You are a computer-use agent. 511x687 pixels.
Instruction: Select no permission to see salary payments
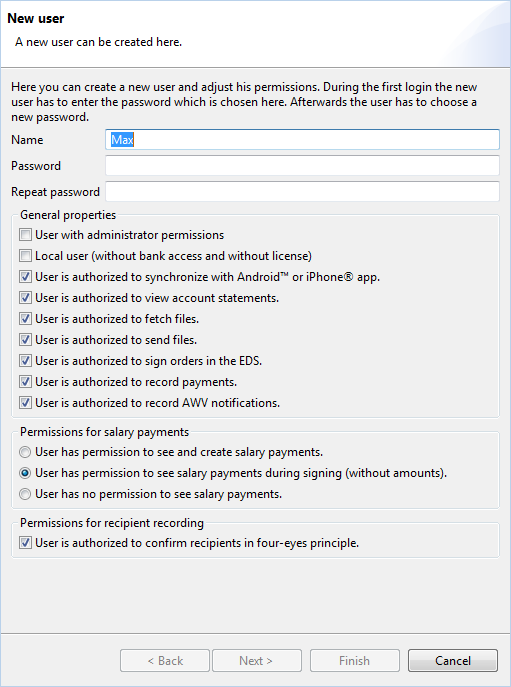[x=25, y=494]
